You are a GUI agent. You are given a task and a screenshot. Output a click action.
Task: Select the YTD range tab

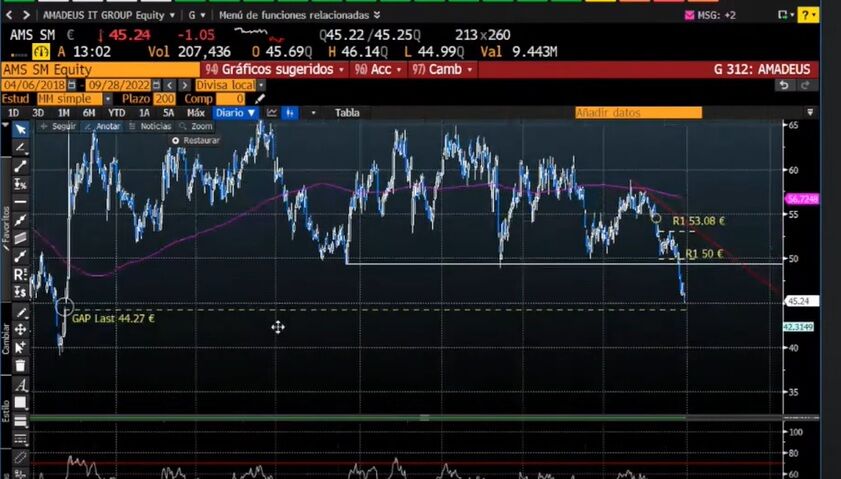(116, 113)
